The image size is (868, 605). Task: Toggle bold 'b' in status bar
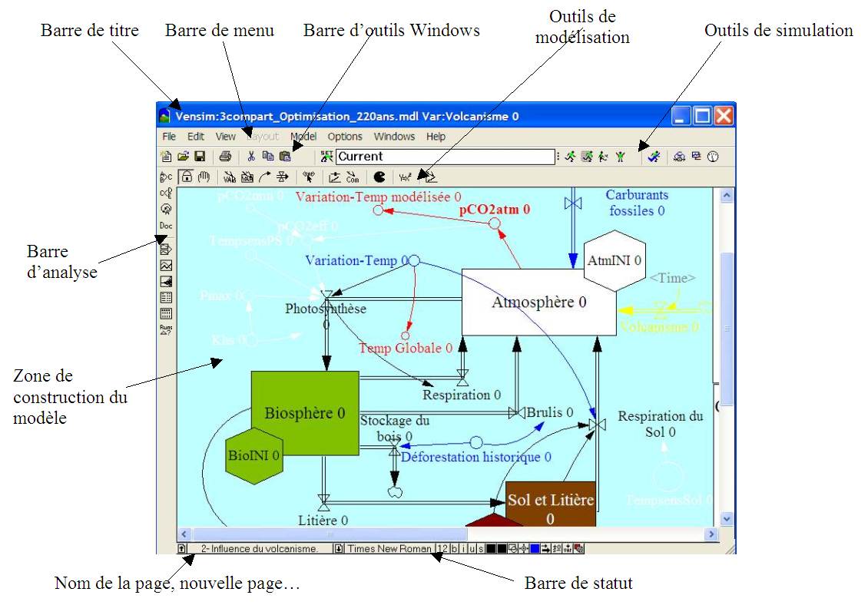[x=454, y=549]
